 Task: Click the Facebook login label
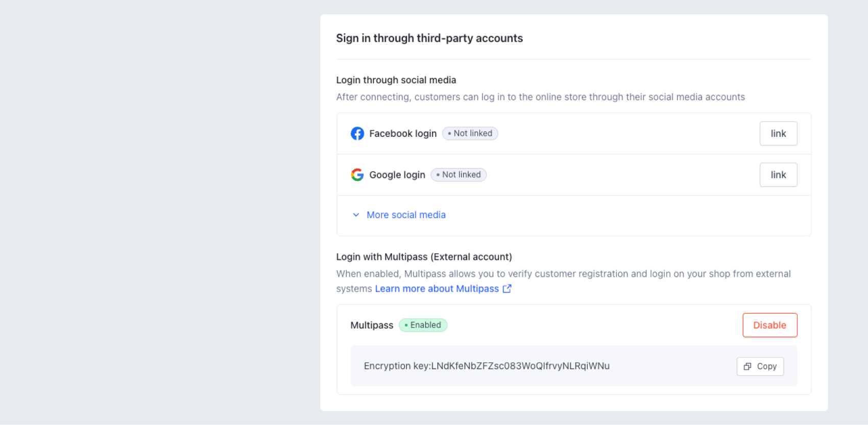(403, 133)
